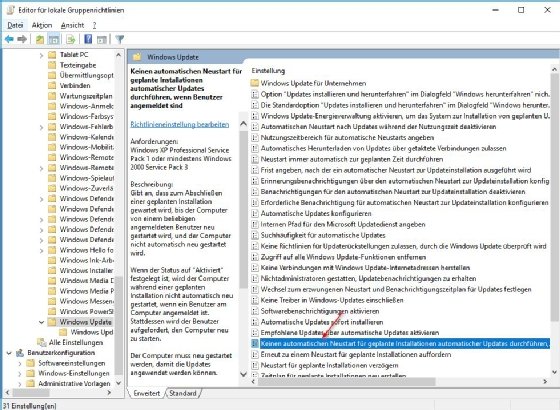Screen dimensions: 560x410
Task: Click the Alle Einstellungen icon in tree
Action: click(42, 342)
